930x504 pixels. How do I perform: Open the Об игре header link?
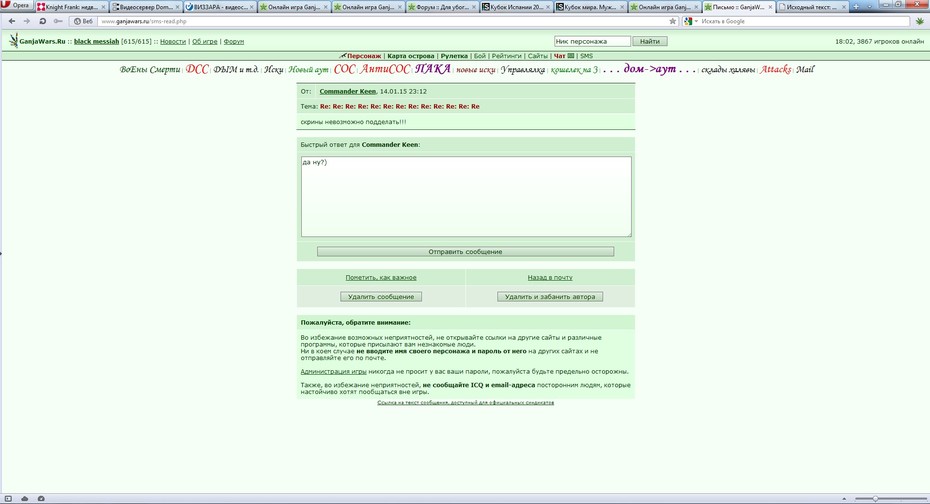[205, 42]
